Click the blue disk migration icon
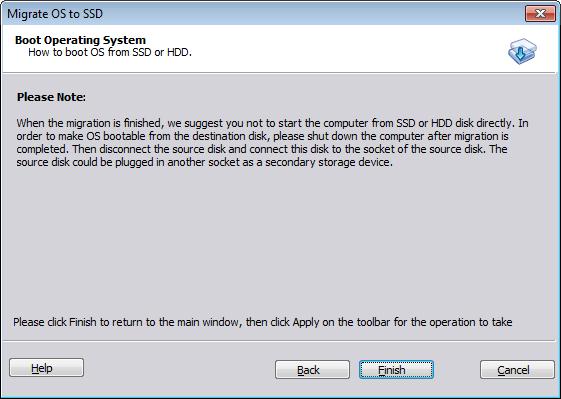Image resolution: width=561 pixels, height=399 pixels. pos(522,52)
